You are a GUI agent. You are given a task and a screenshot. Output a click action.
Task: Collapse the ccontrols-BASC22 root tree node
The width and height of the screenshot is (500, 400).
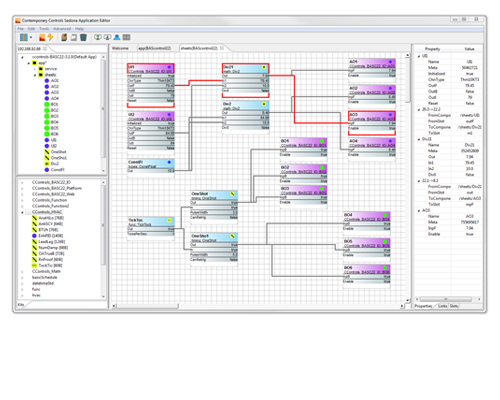point(23,57)
